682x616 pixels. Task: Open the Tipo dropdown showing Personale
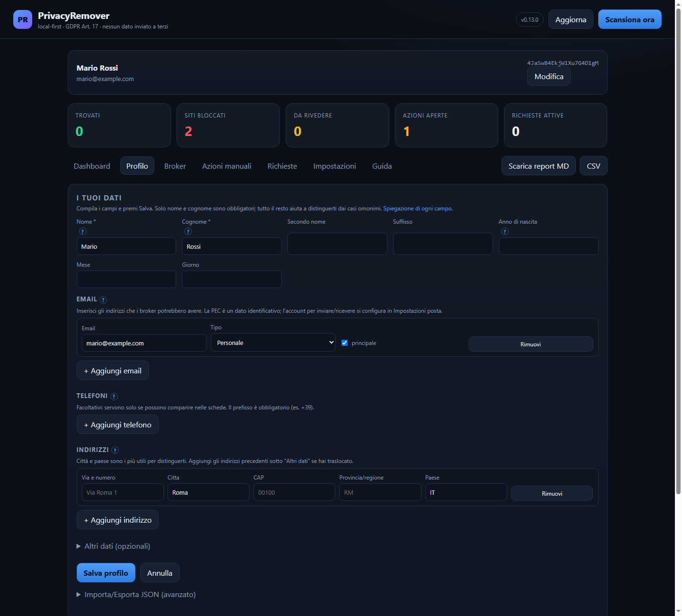tap(273, 343)
